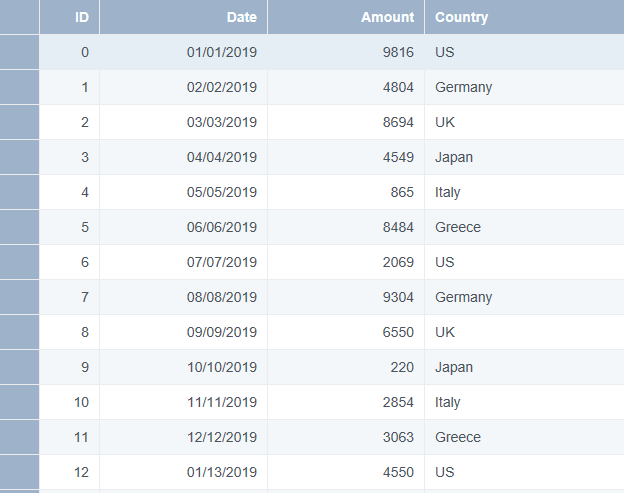
Task: Select amount cell 9816
Action: [x=346, y=52]
